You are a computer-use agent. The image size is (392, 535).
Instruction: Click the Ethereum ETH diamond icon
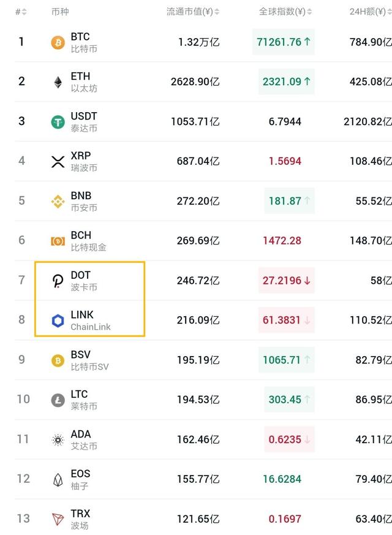click(58, 82)
